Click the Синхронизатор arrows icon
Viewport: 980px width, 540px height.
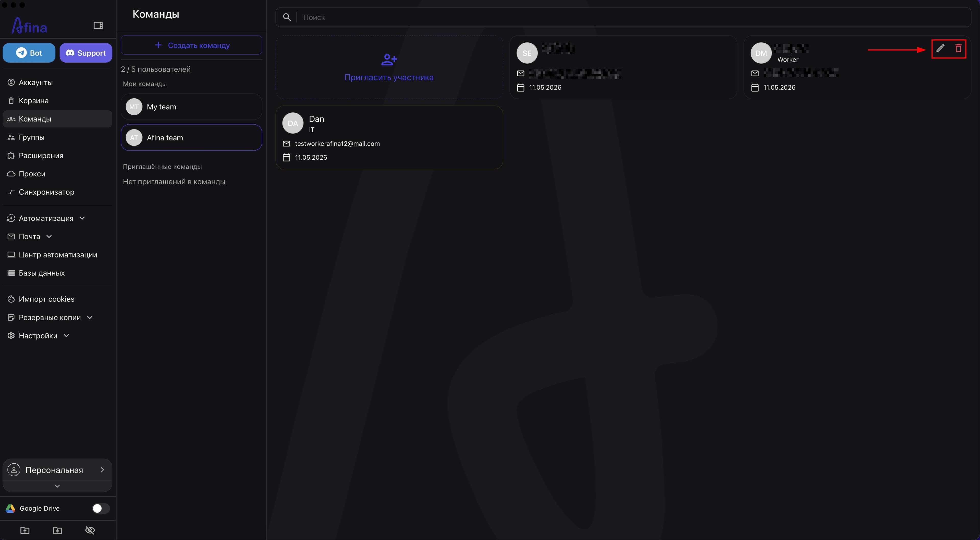[11, 192]
